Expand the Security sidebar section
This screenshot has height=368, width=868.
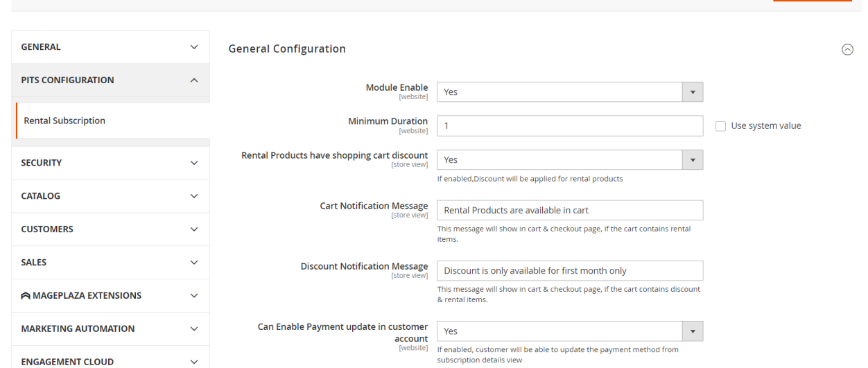pos(110,163)
